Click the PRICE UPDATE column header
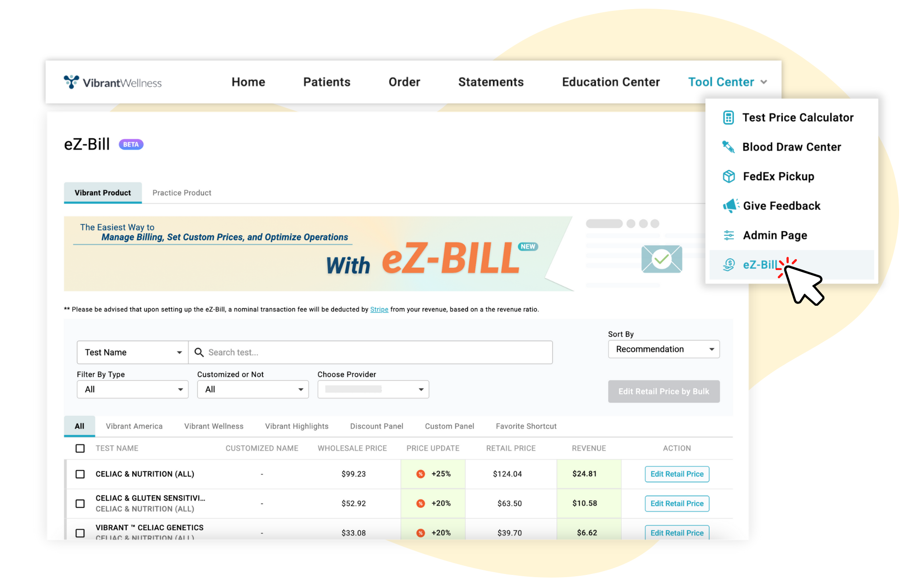Viewport: 905px width, 588px height. (433, 448)
